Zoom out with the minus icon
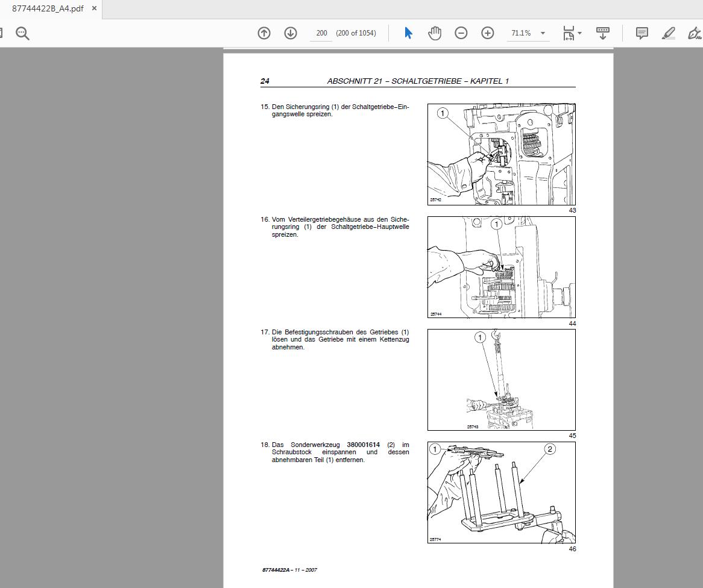The image size is (703, 588). point(461,33)
